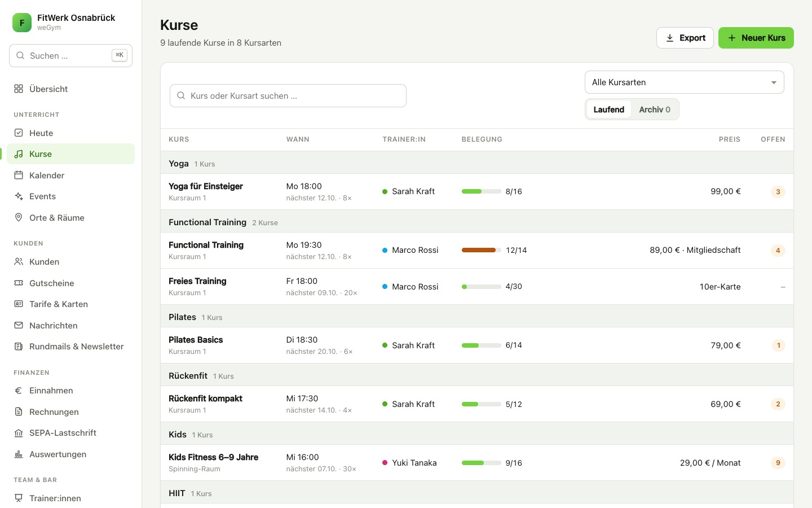Create a new course with Neuer Kurs
This screenshot has height=508, width=812.
pos(756,38)
